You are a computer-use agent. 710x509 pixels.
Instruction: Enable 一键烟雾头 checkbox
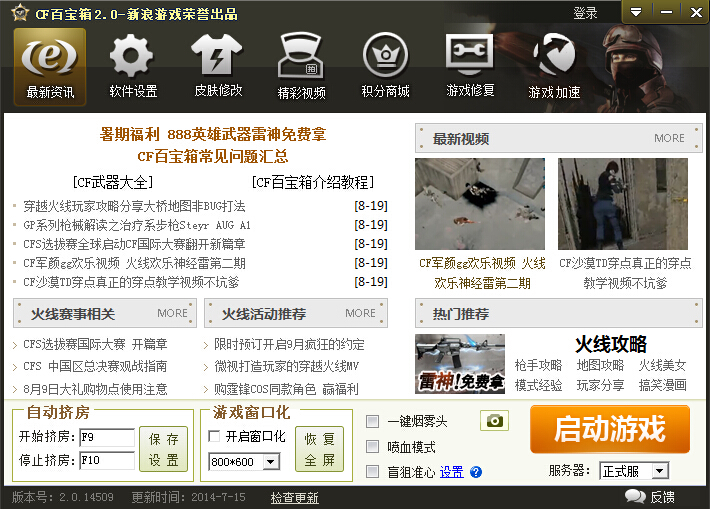point(372,422)
